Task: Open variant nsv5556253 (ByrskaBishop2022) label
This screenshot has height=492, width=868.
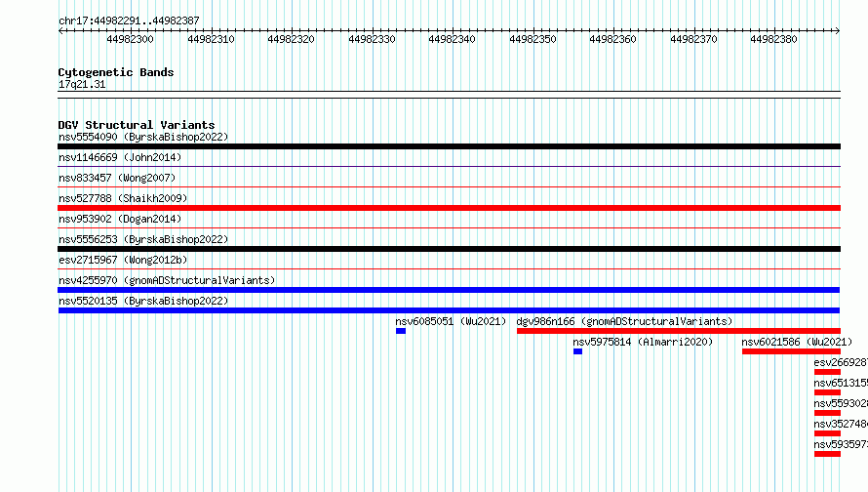Action: point(143,239)
